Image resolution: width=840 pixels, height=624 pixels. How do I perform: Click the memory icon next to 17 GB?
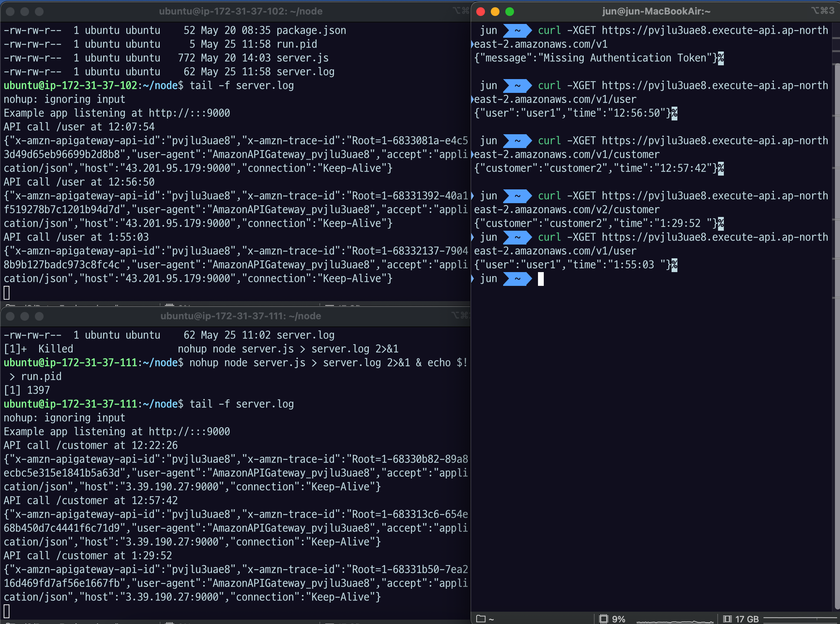(x=727, y=619)
